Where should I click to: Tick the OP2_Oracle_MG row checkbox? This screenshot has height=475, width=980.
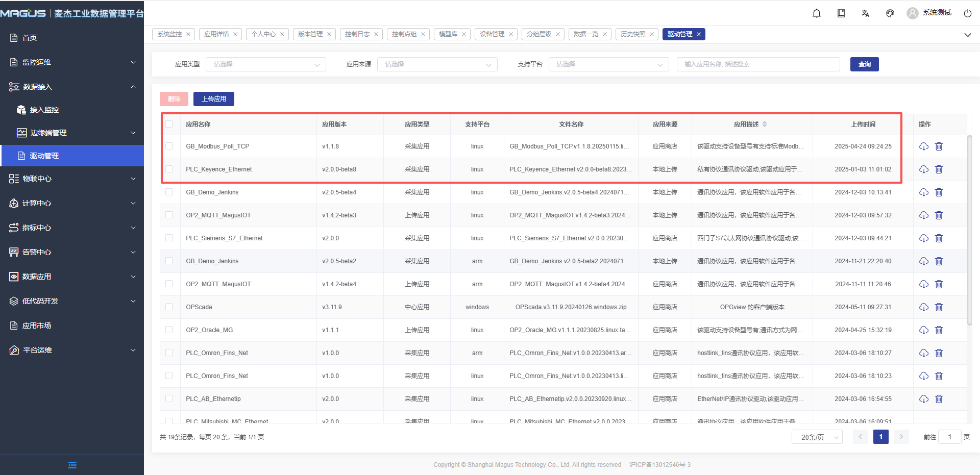pyautogui.click(x=169, y=330)
